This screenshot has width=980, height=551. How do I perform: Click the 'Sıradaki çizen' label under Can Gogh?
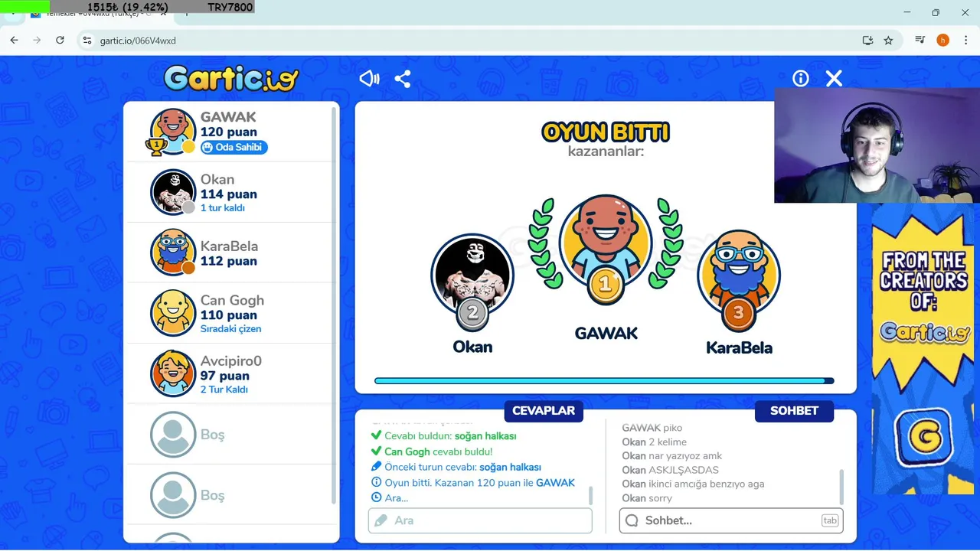pos(231,328)
